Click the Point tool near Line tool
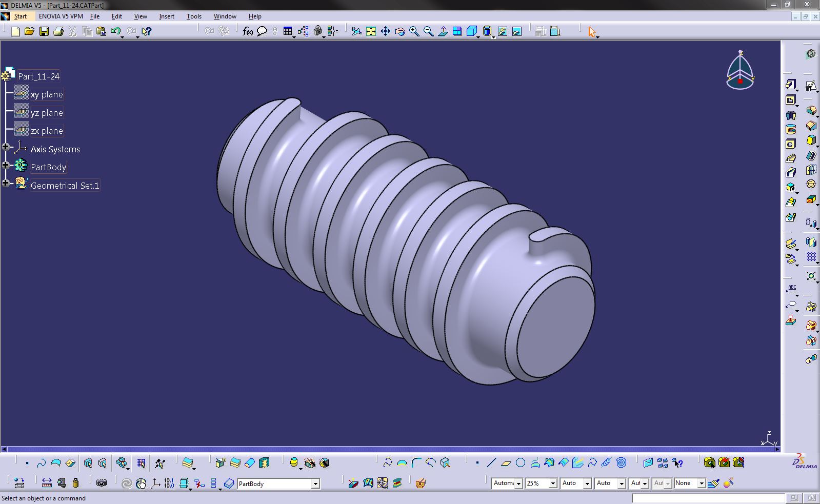Screen dimensions: 820x504 coord(477,463)
